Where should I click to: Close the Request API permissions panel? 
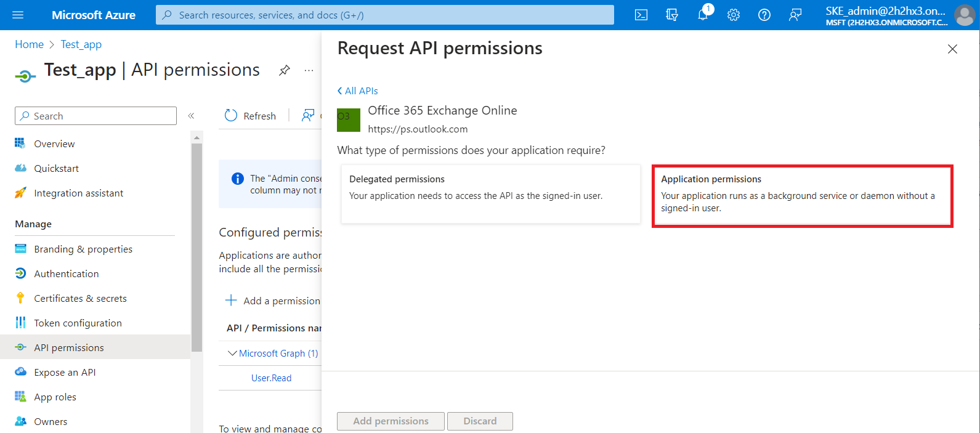click(952, 49)
